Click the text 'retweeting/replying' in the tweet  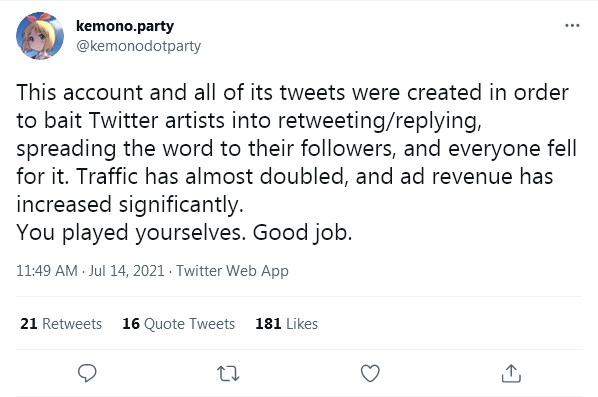click(x=378, y=121)
